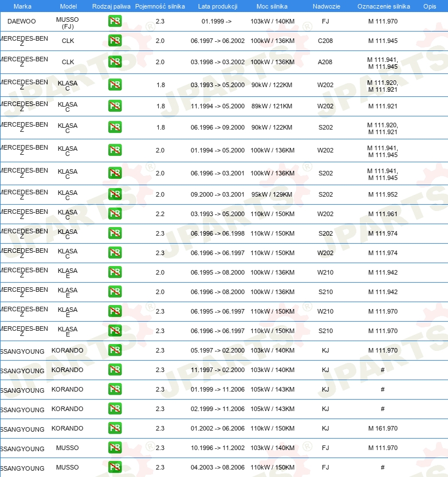Click the Rodzaj paliwa column header
The height and width of the screenshot is (477, 448).
(x=111, y=6)
